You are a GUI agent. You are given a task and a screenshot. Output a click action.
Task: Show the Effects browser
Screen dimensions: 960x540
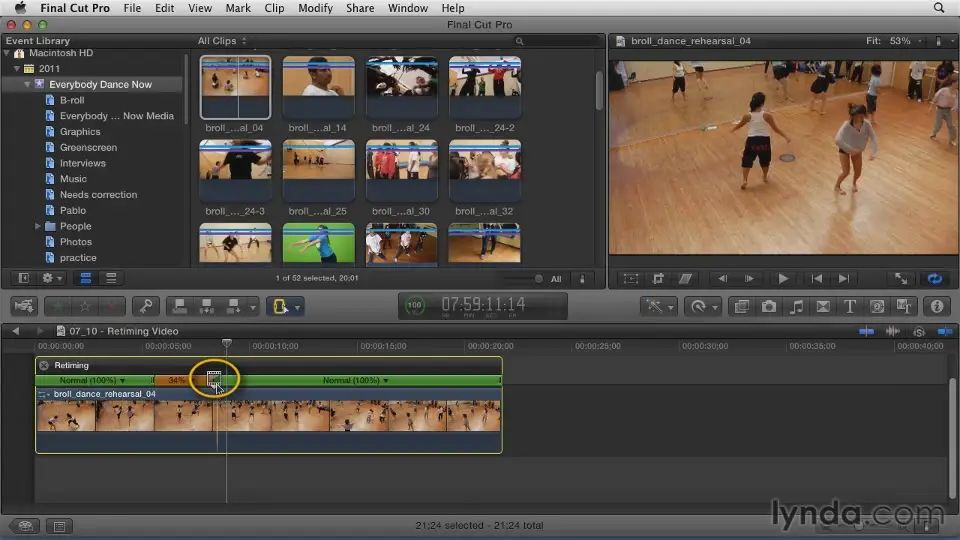pos(741,306)
